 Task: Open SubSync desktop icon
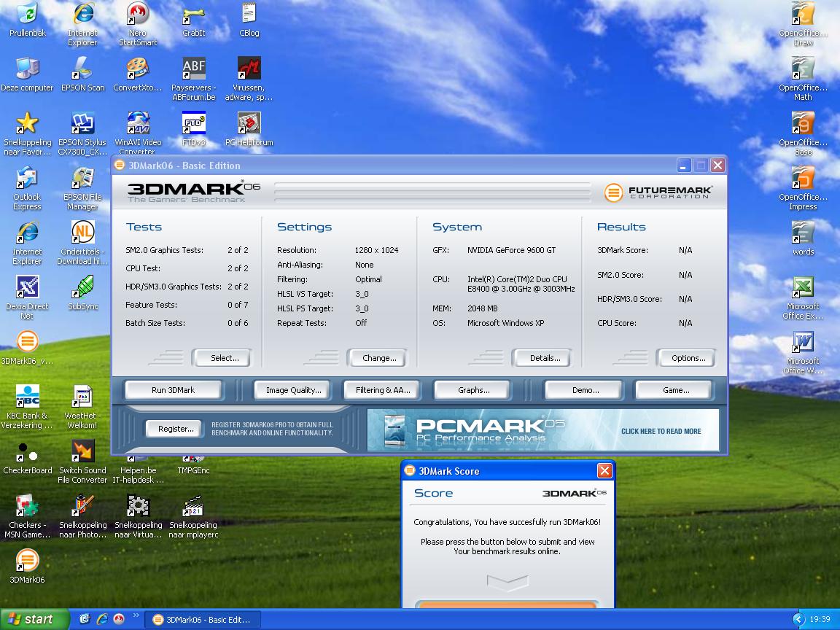click(x=82, y=292)
